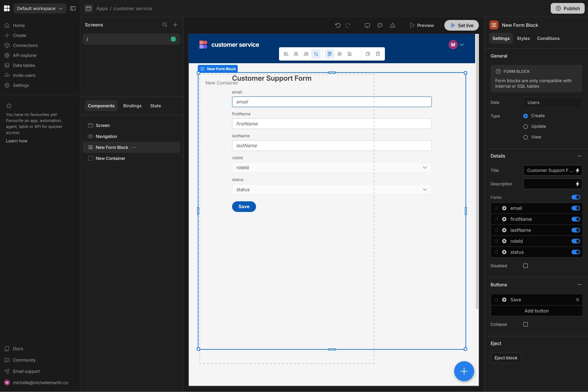Toggle the lastName field switch
Screen dimensions: 588x392
click(x=576, y=230)
